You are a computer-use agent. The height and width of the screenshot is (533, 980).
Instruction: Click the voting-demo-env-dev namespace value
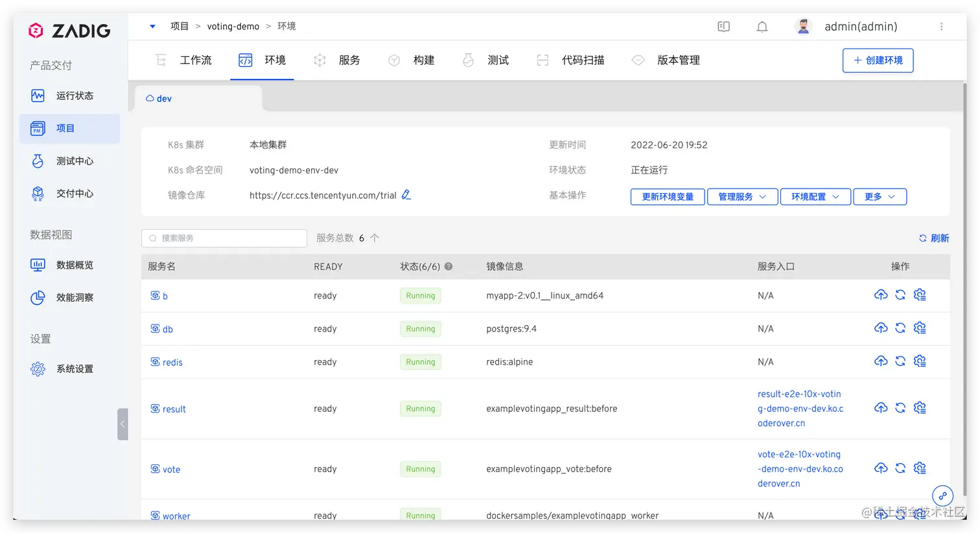[x=294, y=170]
